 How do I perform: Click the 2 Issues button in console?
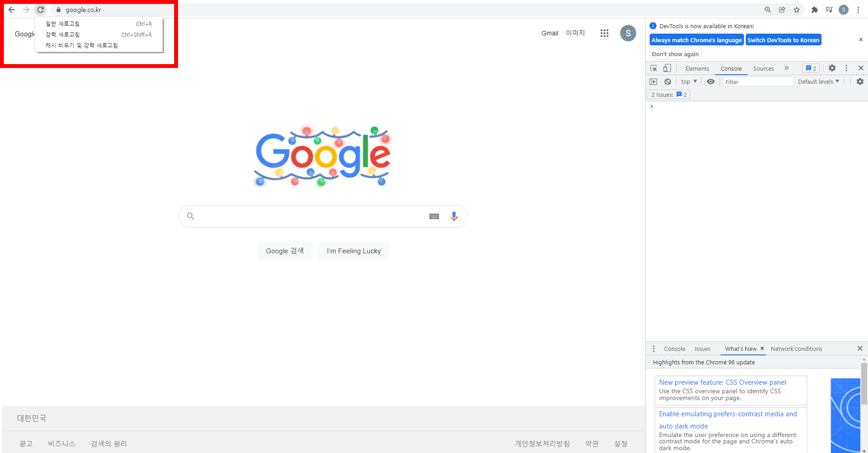click(x=669, y=94)
